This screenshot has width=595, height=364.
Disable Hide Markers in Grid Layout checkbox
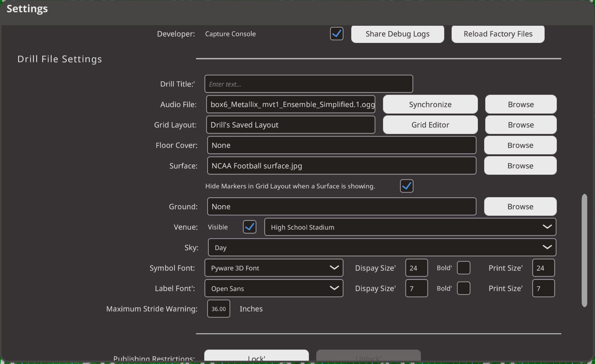coord(406,186)
